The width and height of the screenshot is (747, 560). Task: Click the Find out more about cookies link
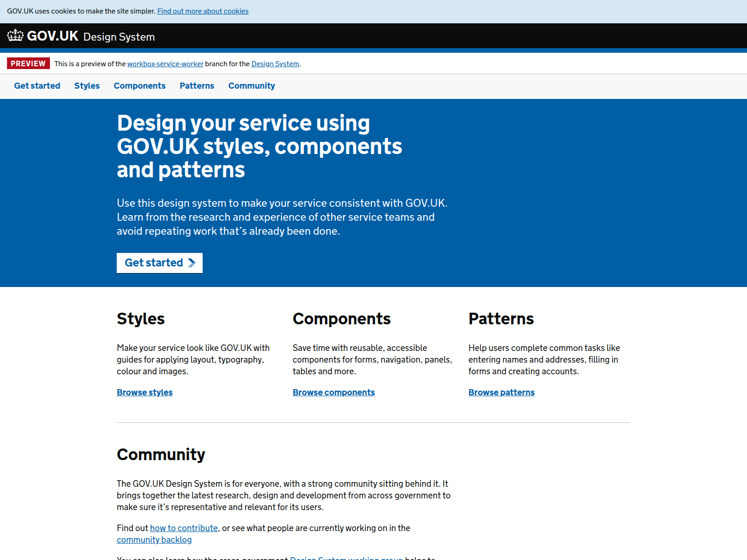203,11
